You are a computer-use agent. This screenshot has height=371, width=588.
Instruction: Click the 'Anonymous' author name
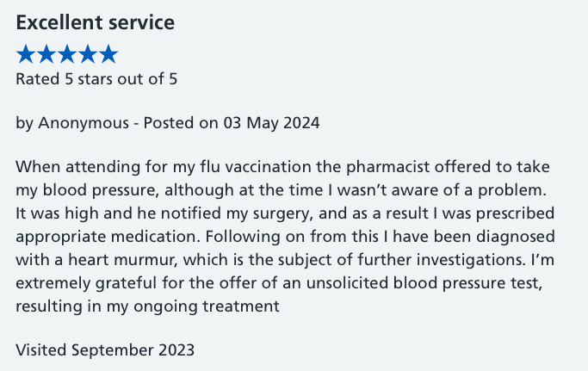click(84, 123)
